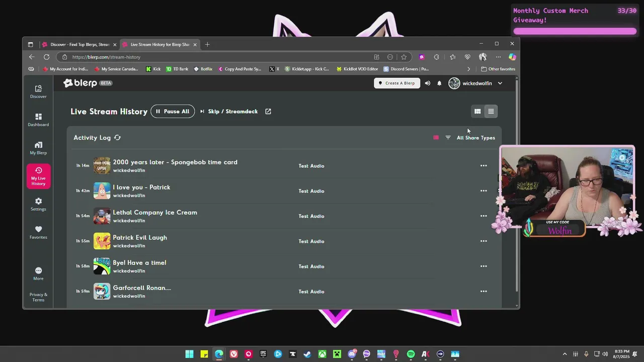Toggle the Blerp volume speaker icon
This screenshot has width=644, height=362.
(428, 83)
